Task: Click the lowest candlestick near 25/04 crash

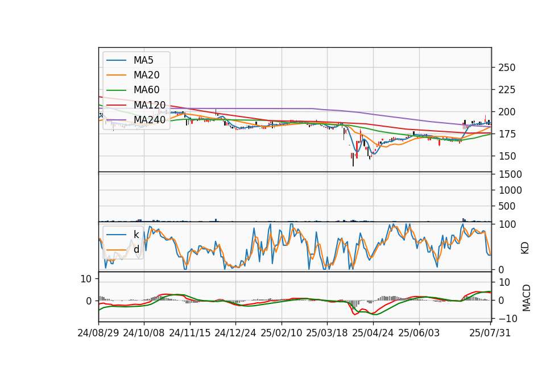Action: pyautogui.click(x=353, y=160)
